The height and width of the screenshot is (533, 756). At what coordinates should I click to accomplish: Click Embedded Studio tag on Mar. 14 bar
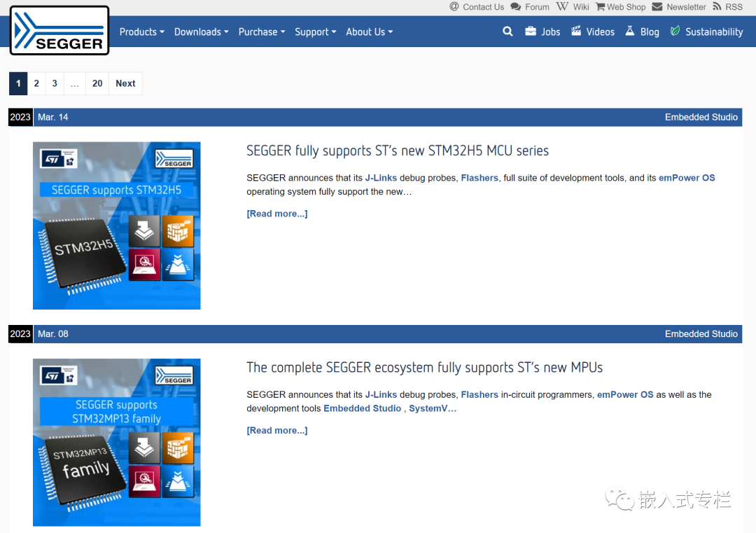(701, 117)
